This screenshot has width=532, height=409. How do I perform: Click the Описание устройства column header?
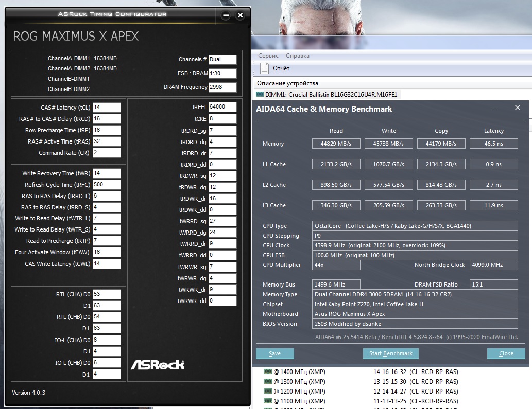[287, 83]
